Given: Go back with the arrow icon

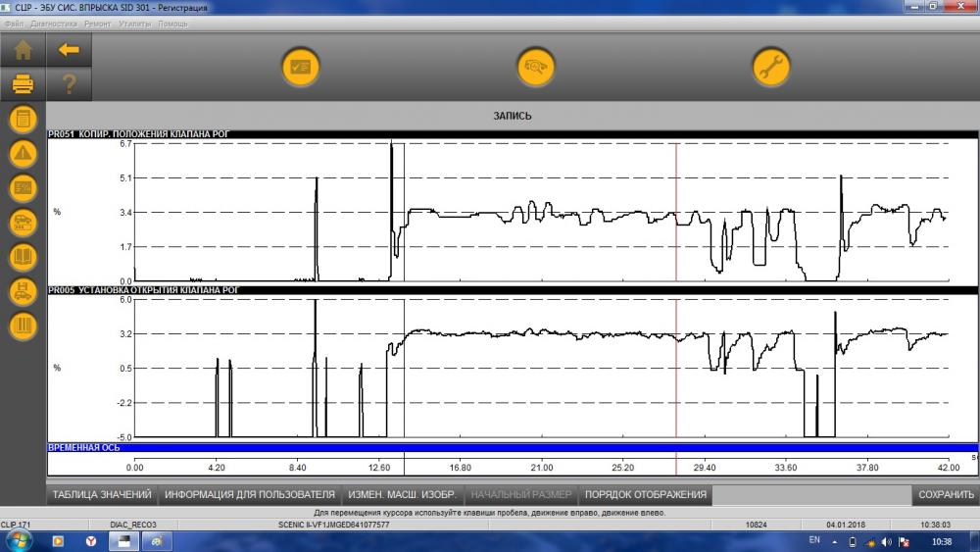Looking at the screenshot, I should pyautogui.click(x=69, y=50).
